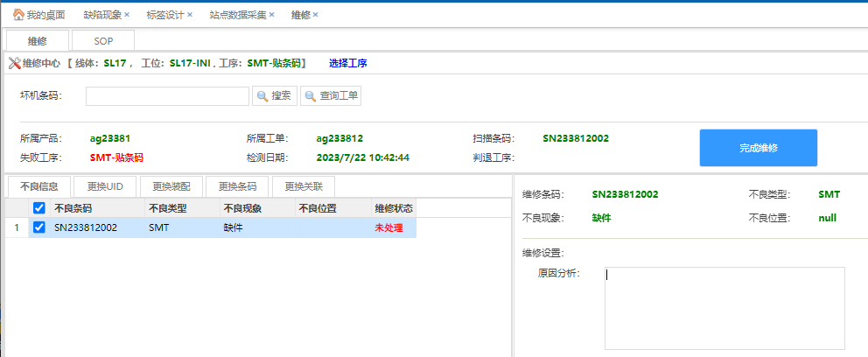Viewport: 868px width, 357px height.
Task: Click the 维修中心 wrench tools icon
Action: (x=14, y=63)
